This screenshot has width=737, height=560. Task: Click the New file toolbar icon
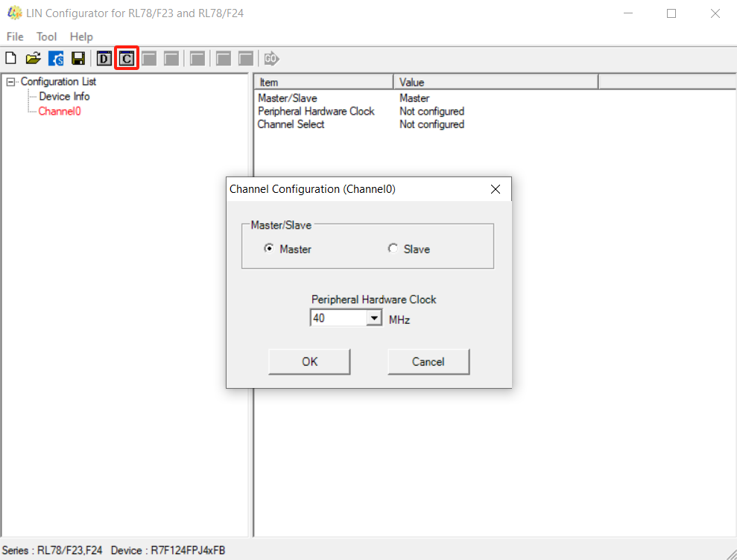[x=11, y=58]
